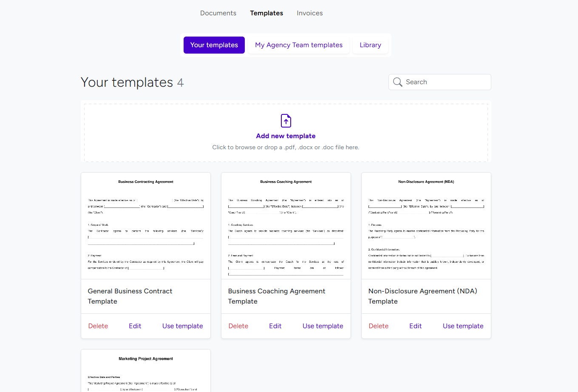Click the file upload icon above Add new template
Screen dimensions: 578x392
click(x=286, y=120)
